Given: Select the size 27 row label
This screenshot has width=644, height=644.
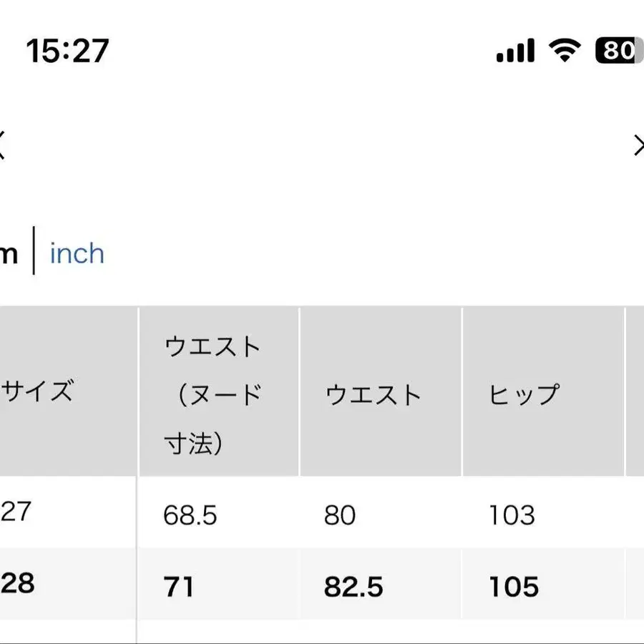Looking at the screenshot, I should coord(16,512).
